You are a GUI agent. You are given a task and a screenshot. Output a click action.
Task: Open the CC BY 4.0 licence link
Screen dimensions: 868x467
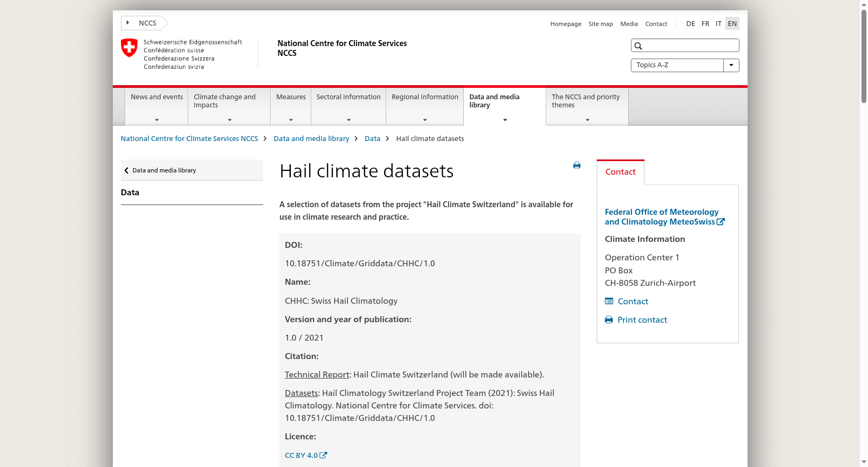point(306,456)
